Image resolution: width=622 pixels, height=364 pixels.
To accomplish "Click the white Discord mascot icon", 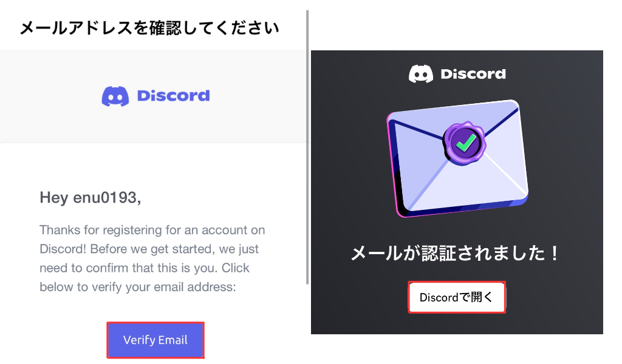I will pos(421,73).
